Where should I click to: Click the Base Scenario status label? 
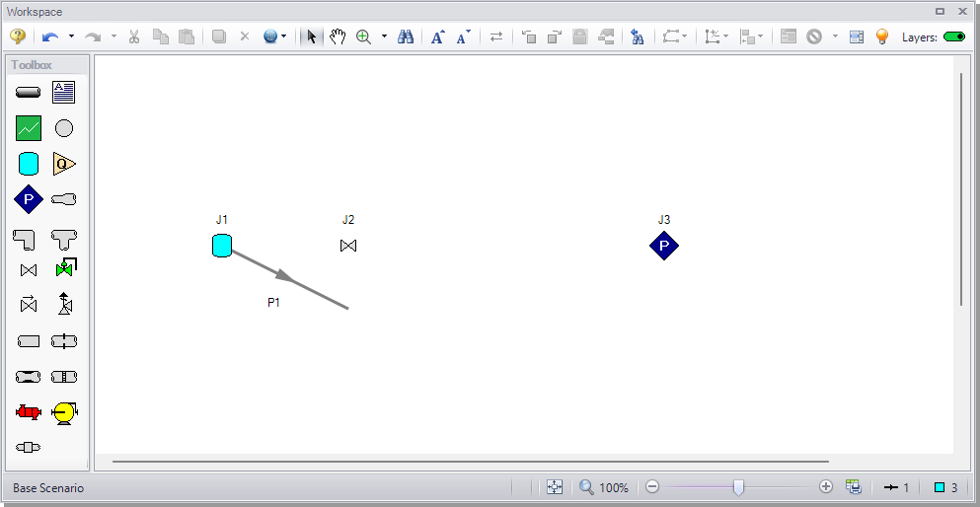pos(48,487)
